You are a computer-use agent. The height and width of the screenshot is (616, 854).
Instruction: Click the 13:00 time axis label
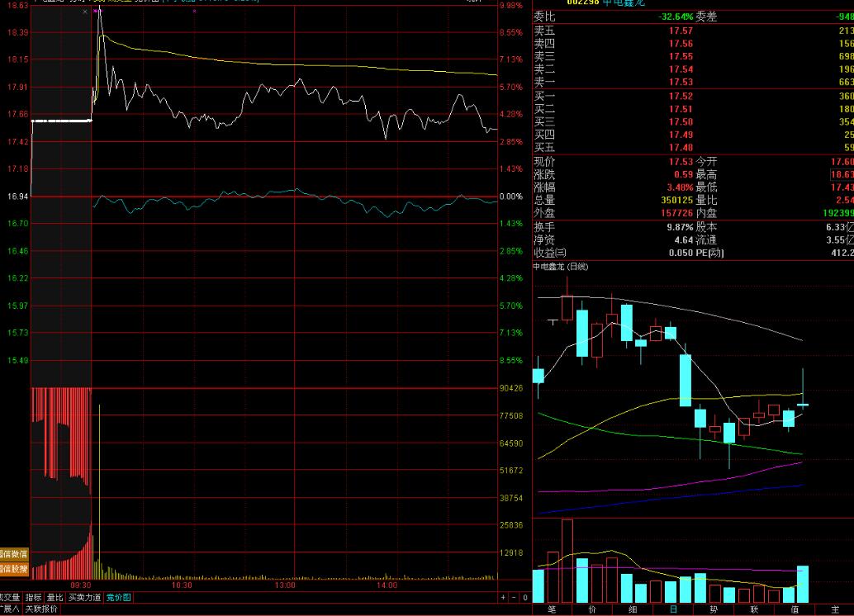pos(285,585)
